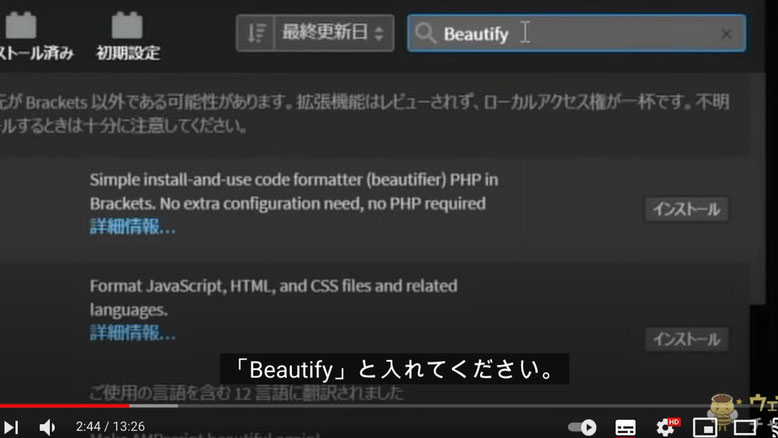Click the extension list scrollbar
This screenshot has height=438, width=778.
click(x=758, y=188)
